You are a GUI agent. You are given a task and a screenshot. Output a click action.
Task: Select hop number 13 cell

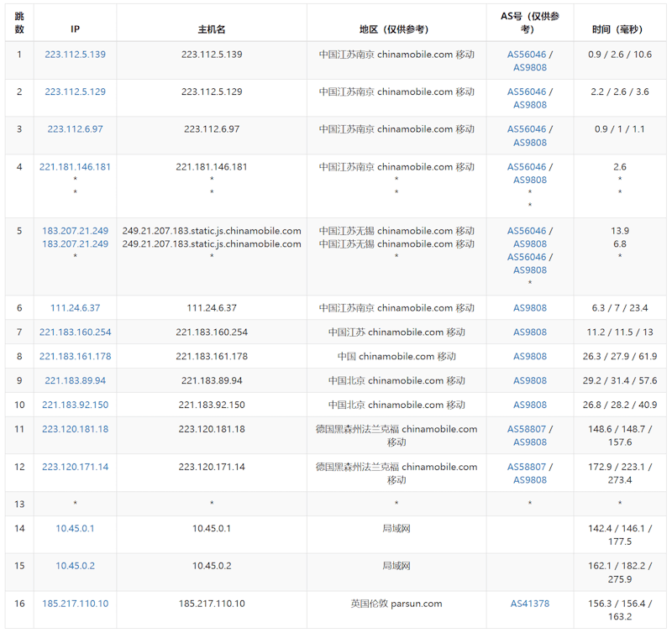tap(19, 504)
